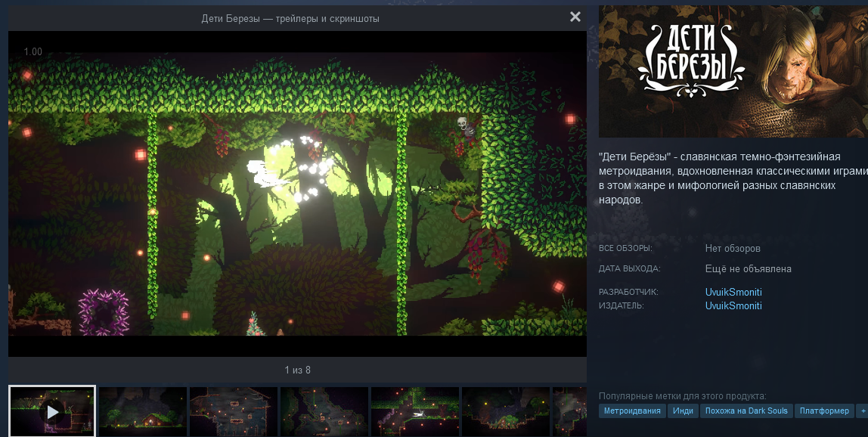Open the fifth thumbnail with green platforms
Screen dimensions: 868x437
(415, 411)
